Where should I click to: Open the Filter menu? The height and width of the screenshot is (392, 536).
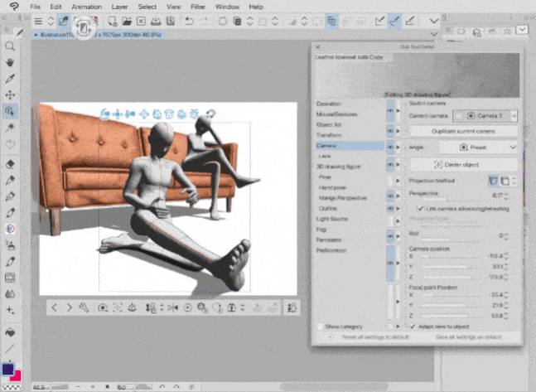tap(198, 7)
